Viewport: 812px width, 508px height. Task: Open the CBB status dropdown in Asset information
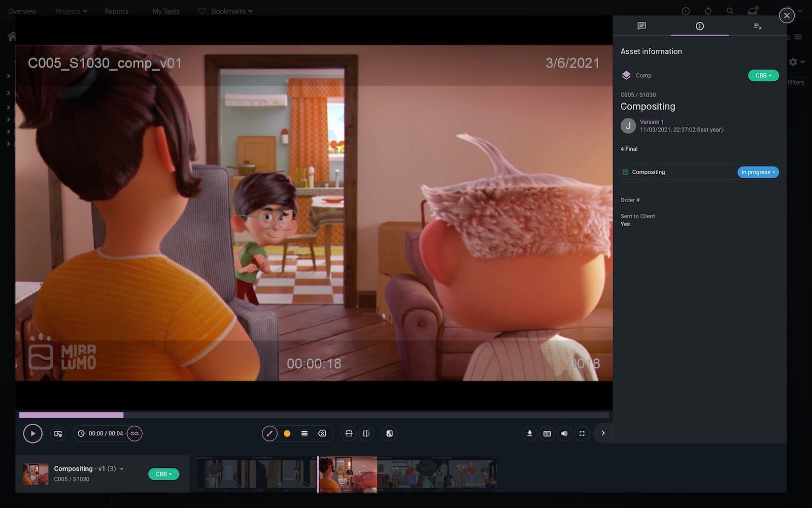pyautogui.click(x=763, y=75)
